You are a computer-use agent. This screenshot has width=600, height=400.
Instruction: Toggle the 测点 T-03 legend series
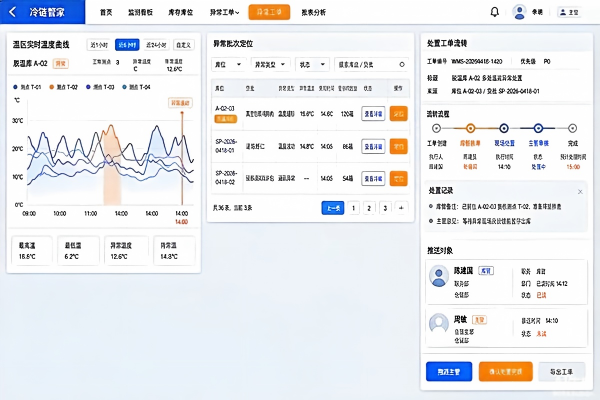pyautogui.click(x=100, y=87)
